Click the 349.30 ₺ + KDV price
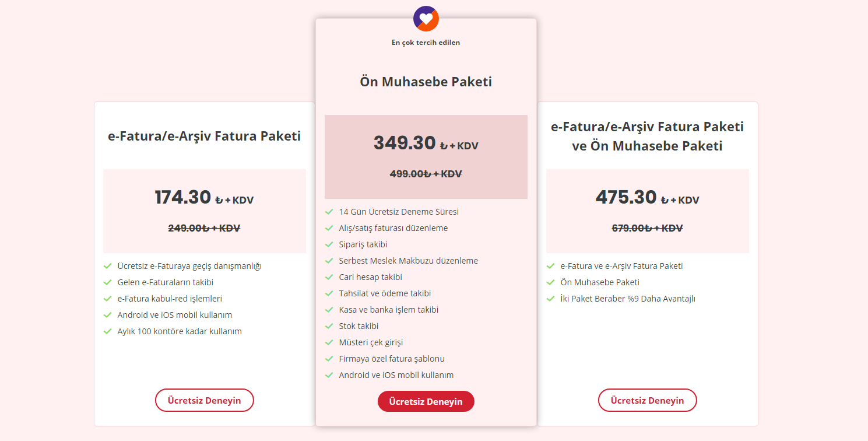868x441 pixels. [x=426, y=143]
